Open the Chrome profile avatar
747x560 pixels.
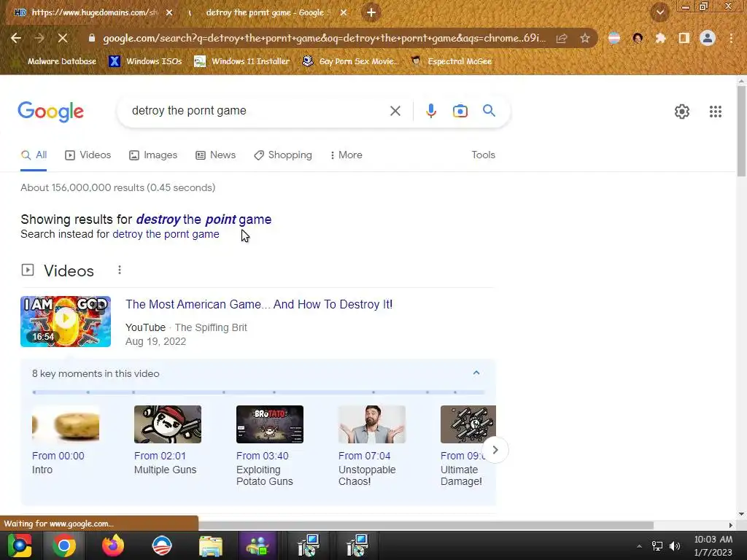[708, 38]
